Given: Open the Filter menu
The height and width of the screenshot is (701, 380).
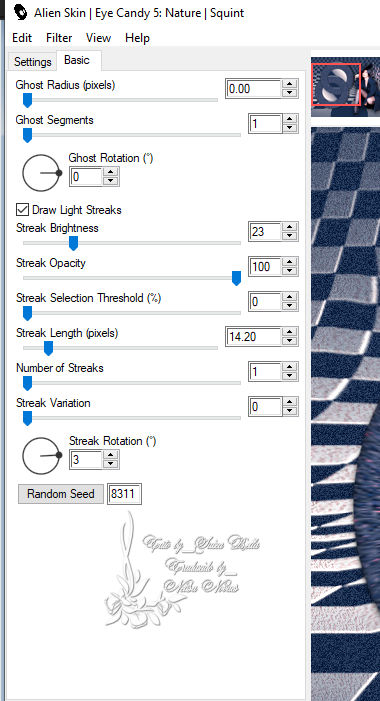Looking at the screenshot, I should click(x=59, y=38).
